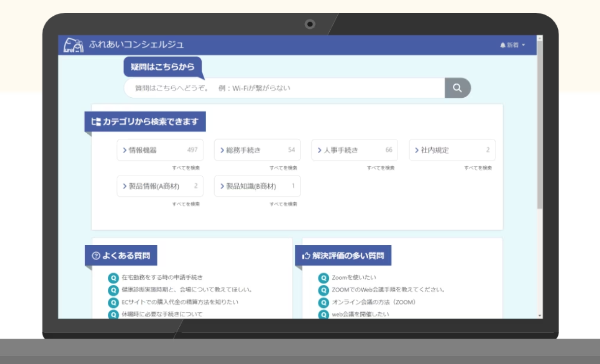Click Q icon beside オンライン会議の方法

pos(323,303)
